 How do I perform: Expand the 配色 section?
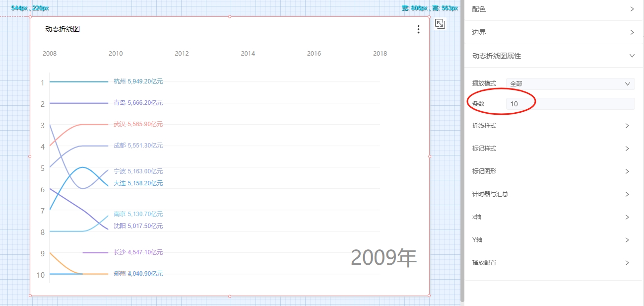(553, 9)
